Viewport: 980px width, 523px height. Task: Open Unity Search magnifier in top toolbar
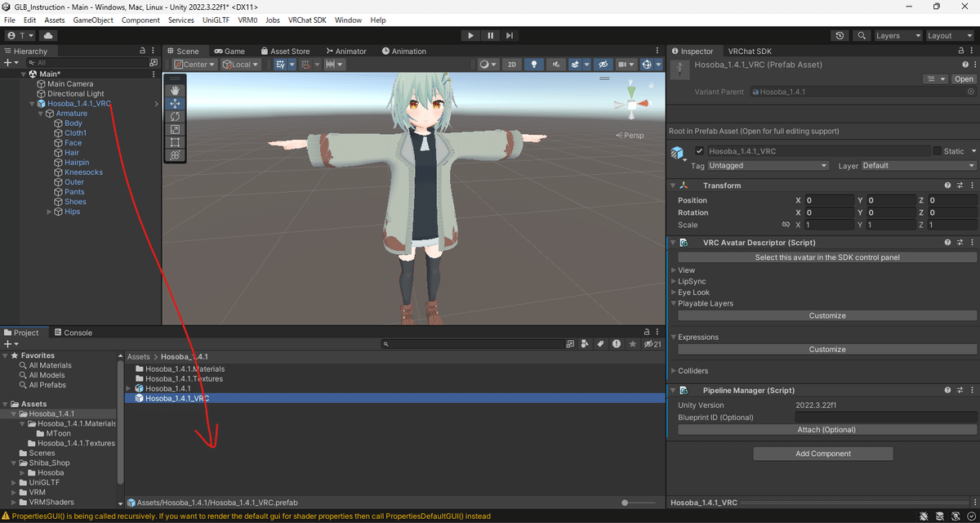pyautogui.click(x=862, y=36)
